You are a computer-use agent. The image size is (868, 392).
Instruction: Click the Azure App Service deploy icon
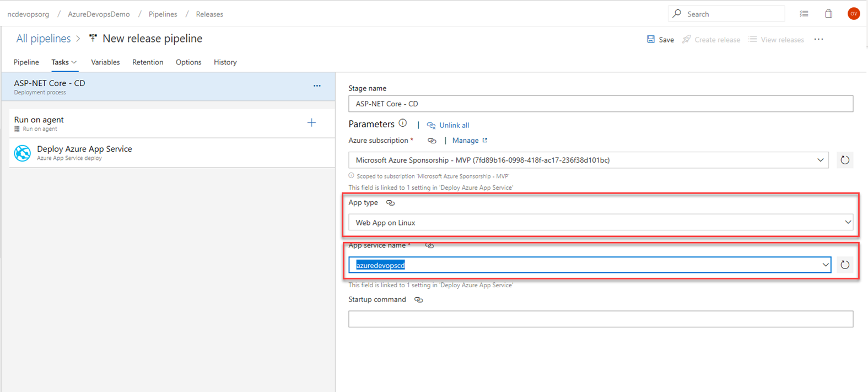23,153
